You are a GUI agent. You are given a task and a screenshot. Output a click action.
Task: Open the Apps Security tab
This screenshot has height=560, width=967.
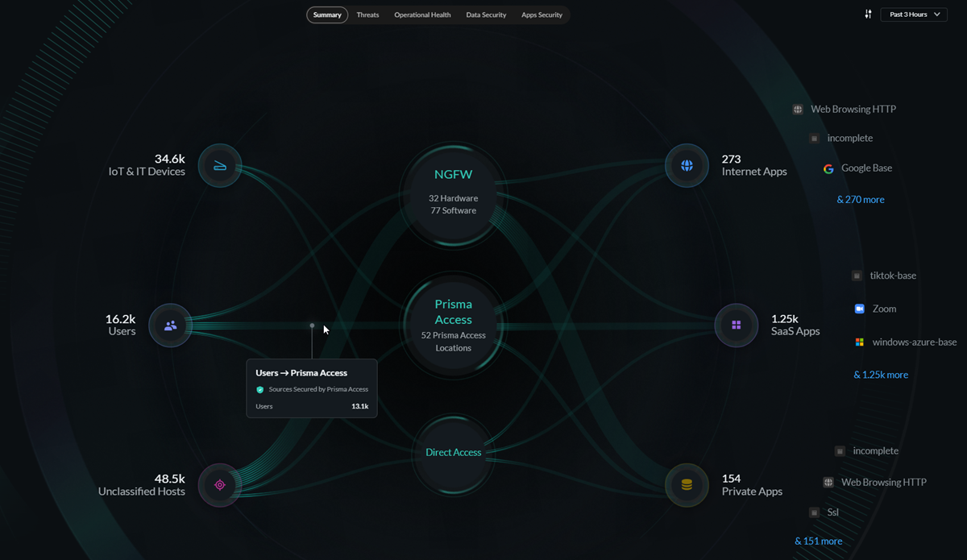542,15
